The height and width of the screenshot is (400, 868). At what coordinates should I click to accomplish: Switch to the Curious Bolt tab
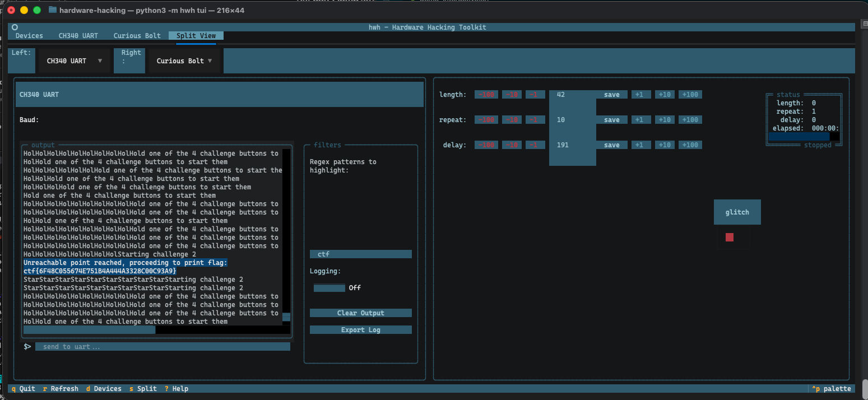click(137, 36)
